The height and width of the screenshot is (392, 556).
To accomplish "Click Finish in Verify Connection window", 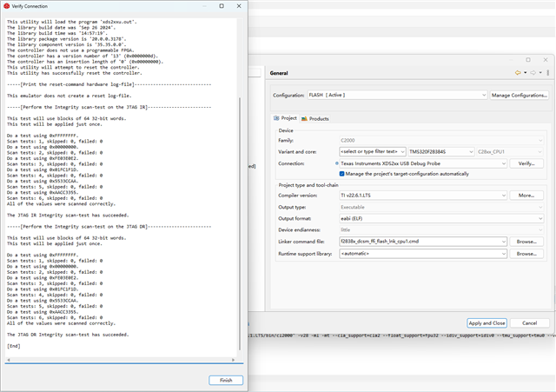I will (x=226, y=381).
